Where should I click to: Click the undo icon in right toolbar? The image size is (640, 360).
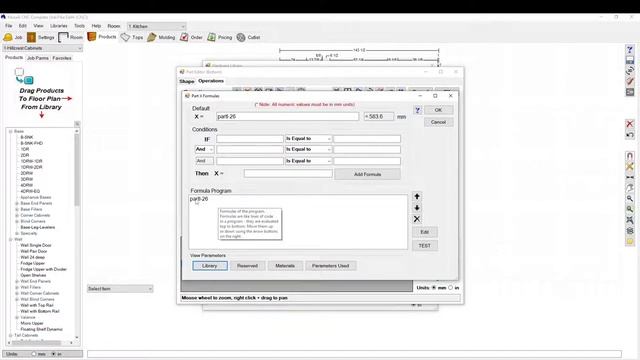click(x=630, y=135)
